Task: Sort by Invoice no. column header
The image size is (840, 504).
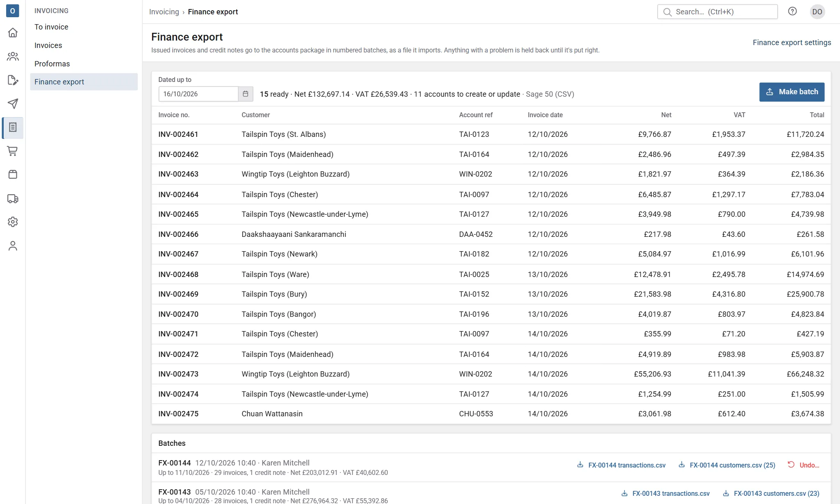Action: (174, 115)
